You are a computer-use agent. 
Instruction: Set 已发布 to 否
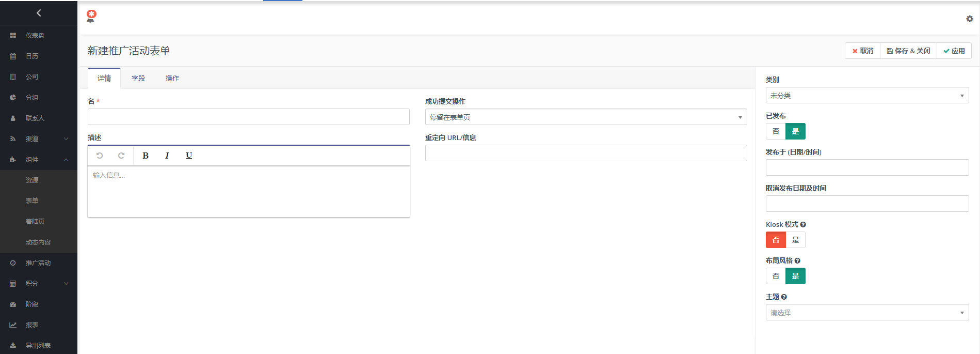coord(776,131)
